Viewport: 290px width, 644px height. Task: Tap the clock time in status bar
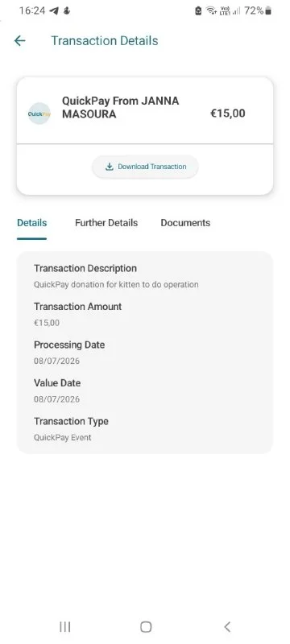click(32, 10)
